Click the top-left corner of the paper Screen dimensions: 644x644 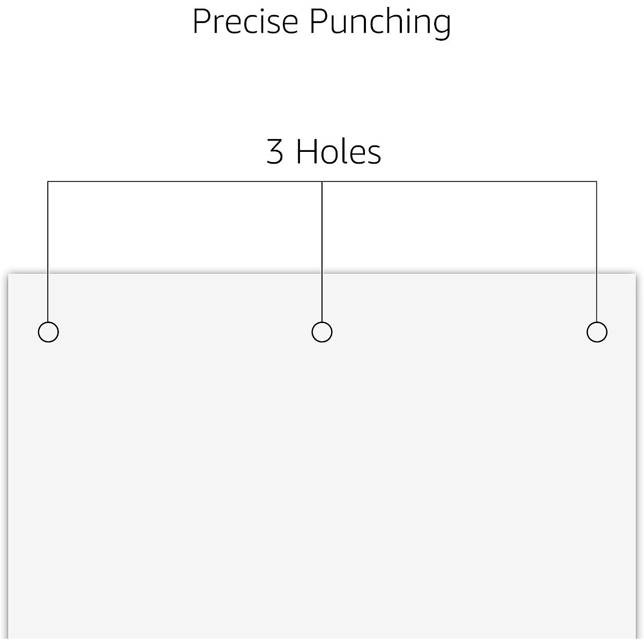pos(9,275)
